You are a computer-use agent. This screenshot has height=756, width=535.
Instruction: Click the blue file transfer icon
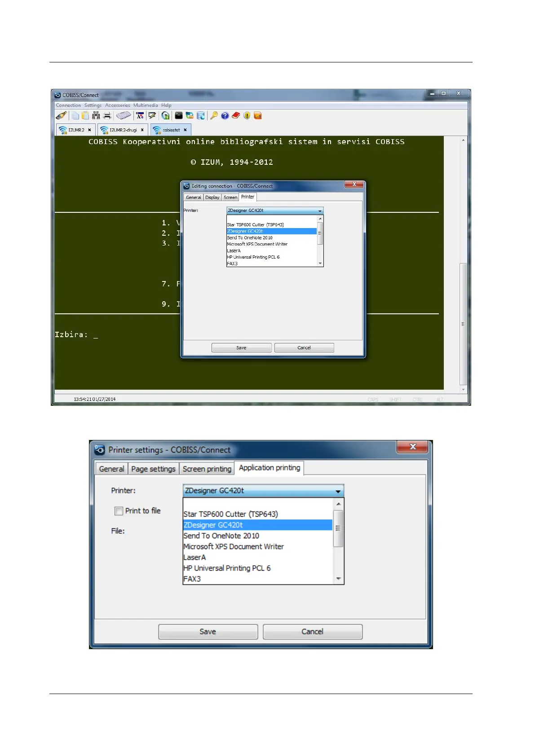click(x=190, y=116)
